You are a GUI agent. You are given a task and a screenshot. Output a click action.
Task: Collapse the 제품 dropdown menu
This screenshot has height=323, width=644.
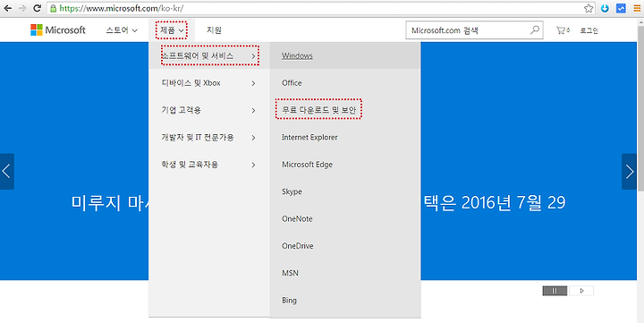(x=172, y=30)
